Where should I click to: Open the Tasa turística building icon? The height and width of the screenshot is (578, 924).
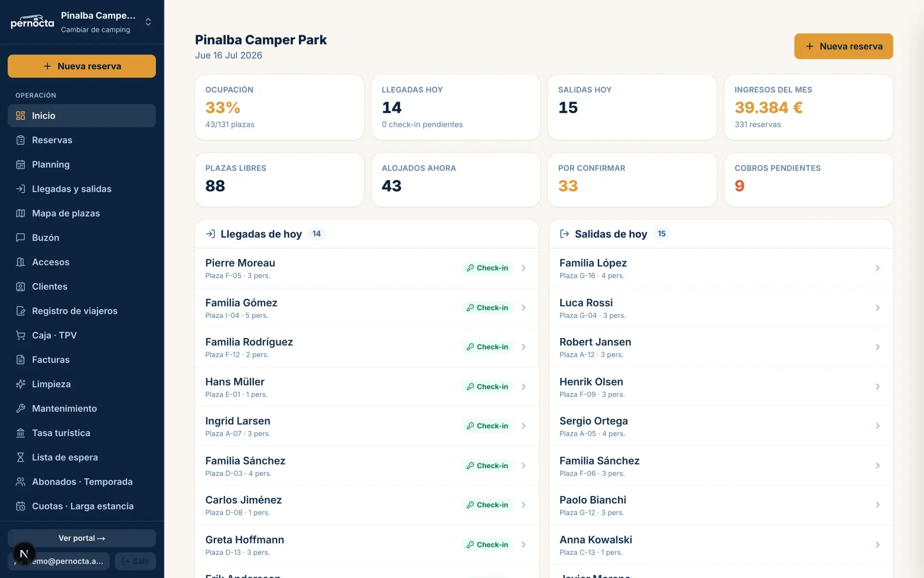[20, 433]
